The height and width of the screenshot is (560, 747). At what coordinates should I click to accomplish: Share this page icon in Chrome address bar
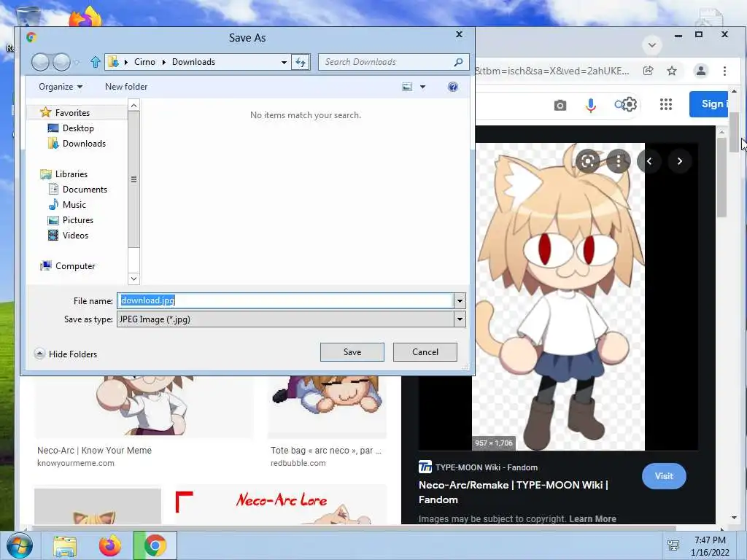point(649,71)
